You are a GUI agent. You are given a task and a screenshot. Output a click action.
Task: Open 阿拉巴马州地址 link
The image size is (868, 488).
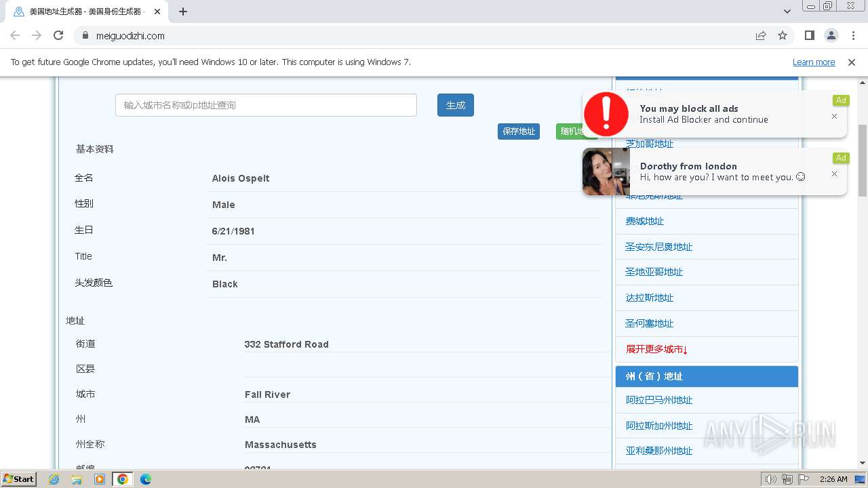[x=659, y=400]
